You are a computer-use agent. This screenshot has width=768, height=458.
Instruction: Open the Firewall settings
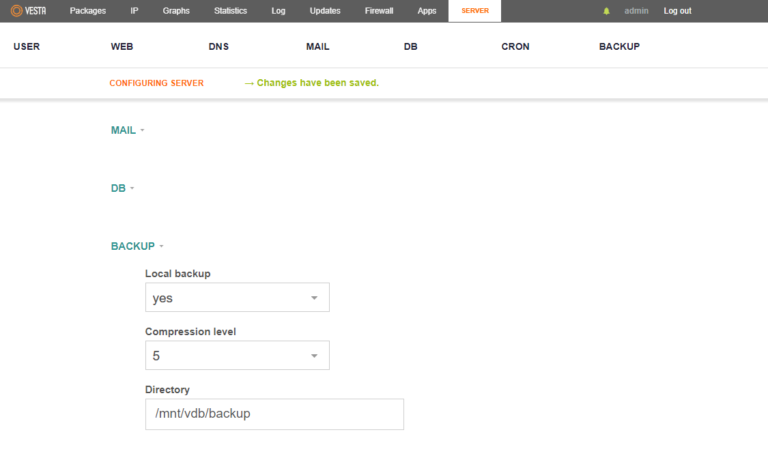point(379,11)
